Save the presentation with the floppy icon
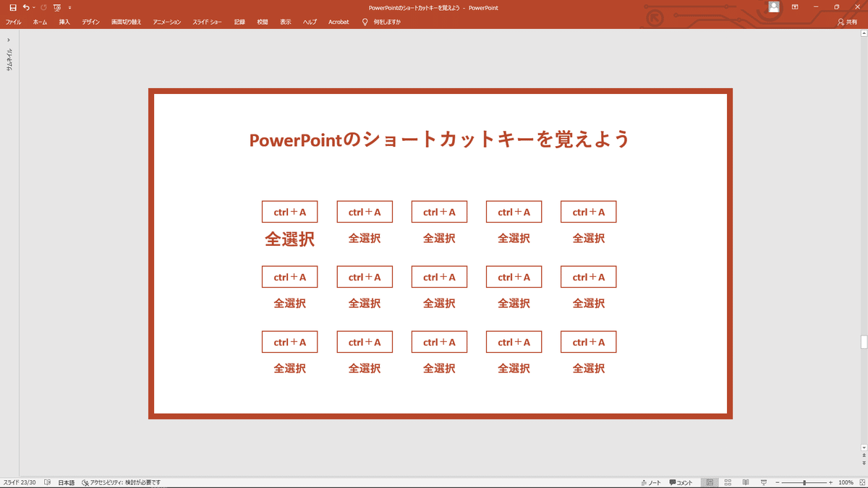The width and height of the screenshot is (868, 488). pyautogui.click(x=12, y=7)
